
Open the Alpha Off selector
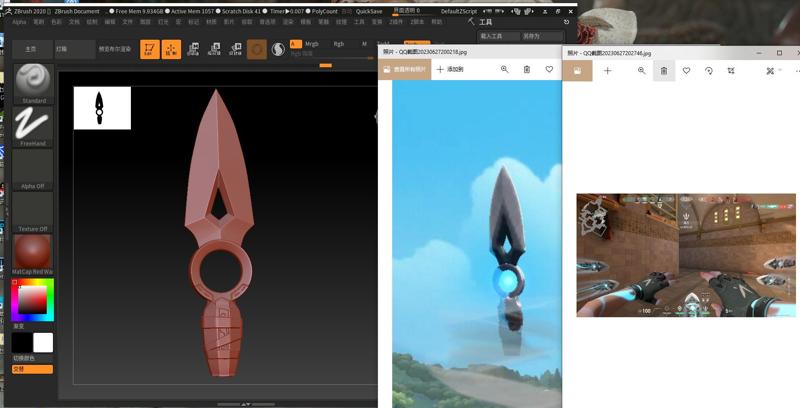(x=33, y=169)
